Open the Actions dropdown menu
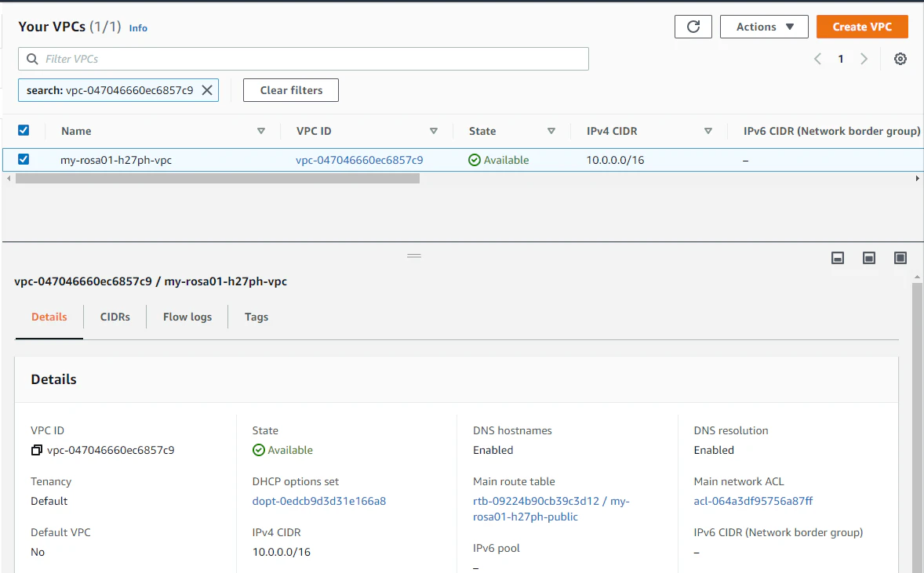This screenshot has width=924, height=573. (x=764, y=27)
